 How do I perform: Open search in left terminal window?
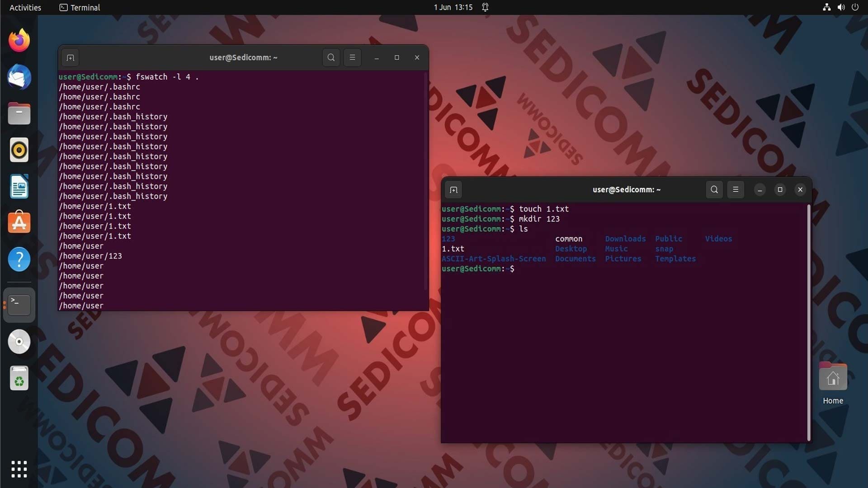pyautogui.click(x=331, y=58)
